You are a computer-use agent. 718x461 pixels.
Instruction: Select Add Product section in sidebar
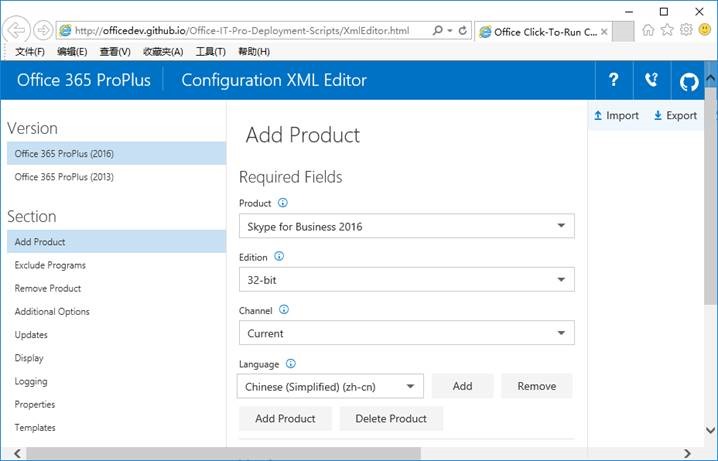coord(116,242)
